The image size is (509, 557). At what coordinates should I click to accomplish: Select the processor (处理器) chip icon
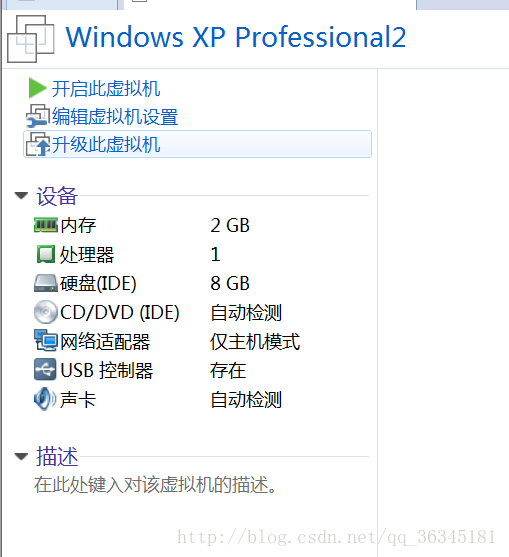click(46, 254)
